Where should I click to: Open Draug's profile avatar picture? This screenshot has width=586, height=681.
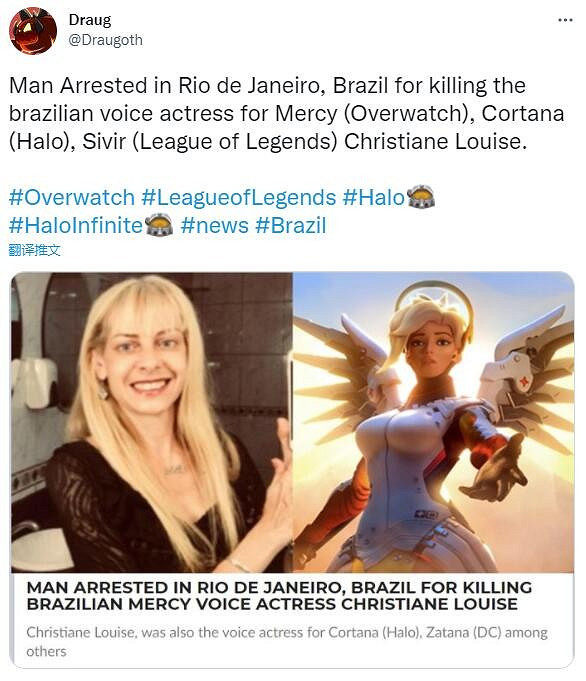33,30
